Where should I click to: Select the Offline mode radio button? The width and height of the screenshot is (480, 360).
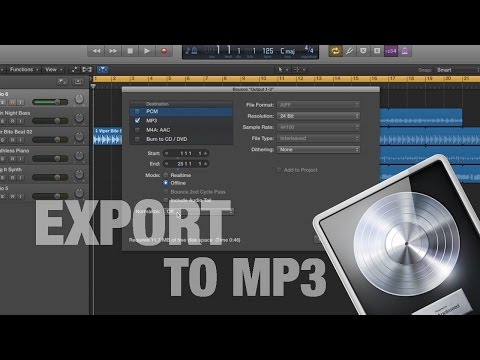click(166, 183)
